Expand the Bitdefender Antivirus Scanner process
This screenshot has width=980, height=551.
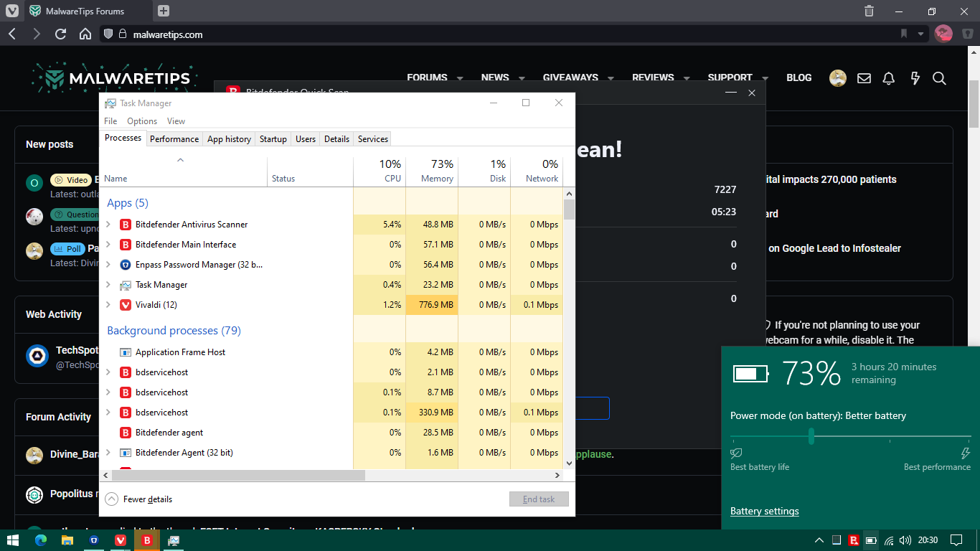108,225
